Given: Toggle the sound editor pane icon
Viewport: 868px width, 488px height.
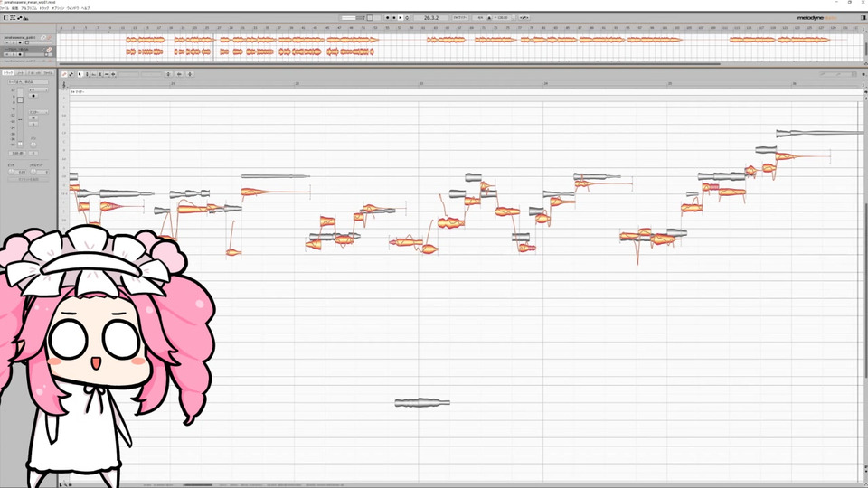Looking at the screenshot, I should [25, 18].
